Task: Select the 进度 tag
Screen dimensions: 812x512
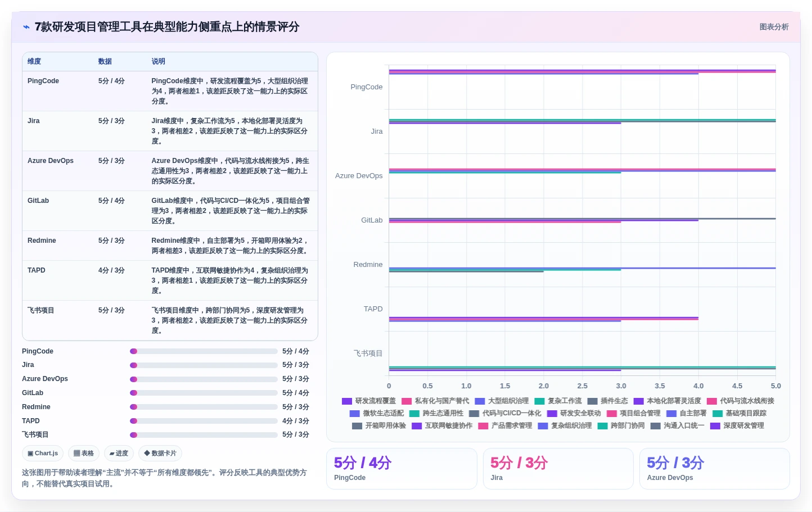Action: coord(119,453)
